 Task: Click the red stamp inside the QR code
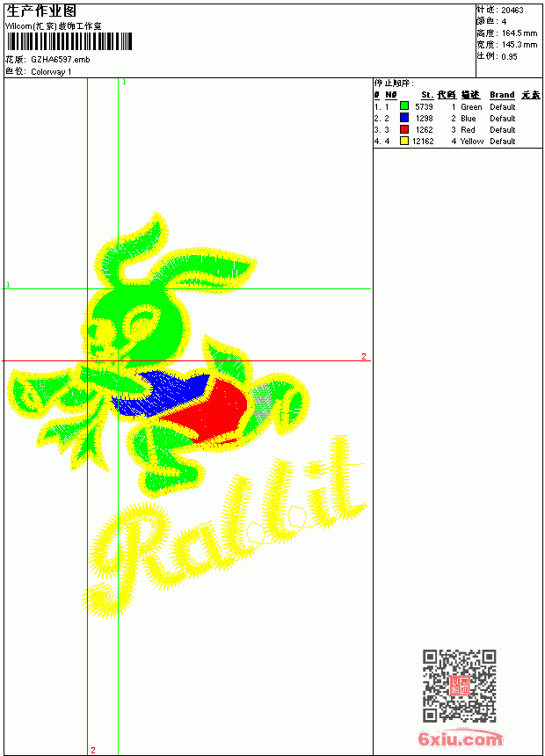[460, 686]
